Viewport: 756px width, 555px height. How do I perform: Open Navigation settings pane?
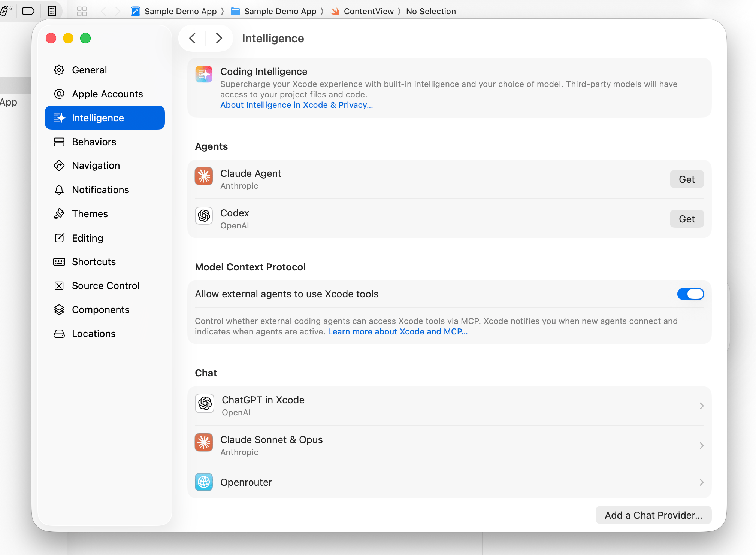click(105, 166)
